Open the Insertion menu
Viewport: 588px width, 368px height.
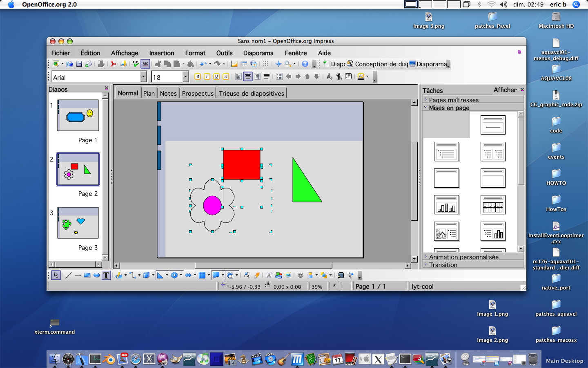click(x=162, y=53)
